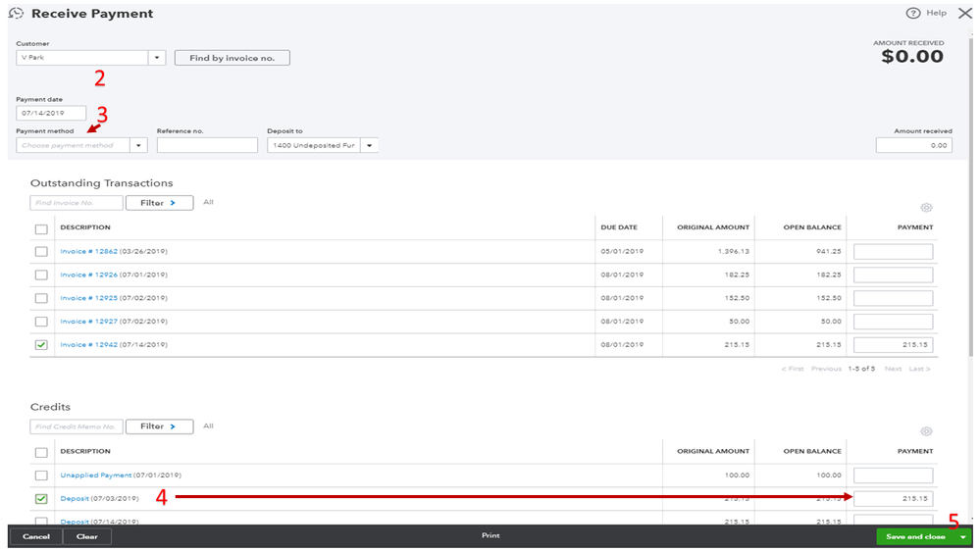Viewport: 980px width, 551px height.
Task: Open the Payment method dropdown
Action: tap(138, 145)
